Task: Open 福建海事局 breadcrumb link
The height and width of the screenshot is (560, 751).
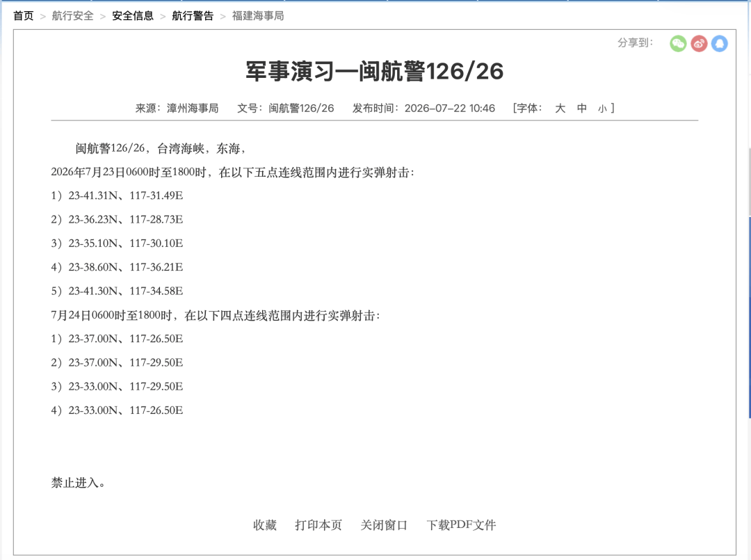Action: (258, 16)
